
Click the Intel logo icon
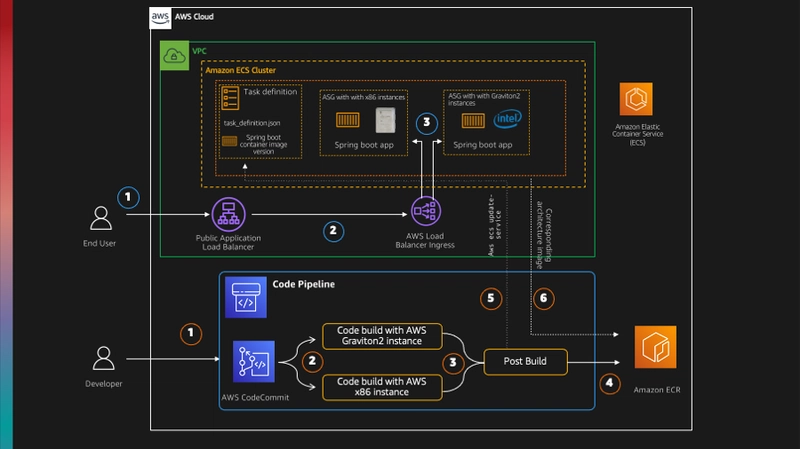[x=507, y=119]
